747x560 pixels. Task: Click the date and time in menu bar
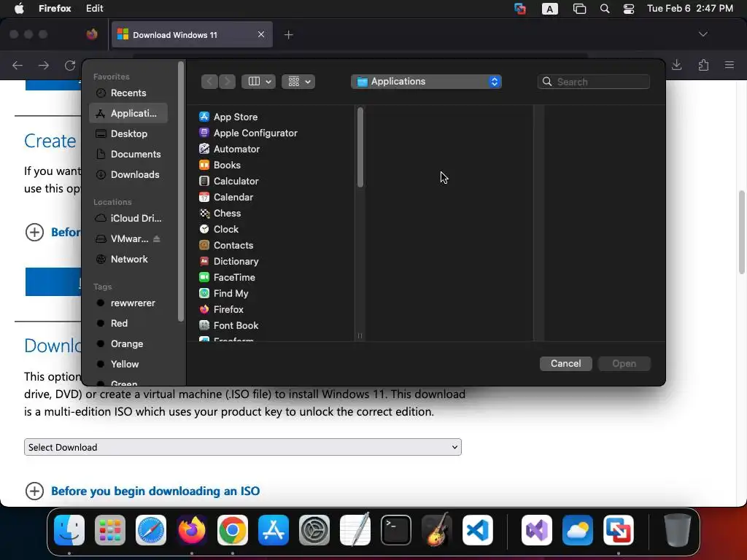(x=690, y=9)
